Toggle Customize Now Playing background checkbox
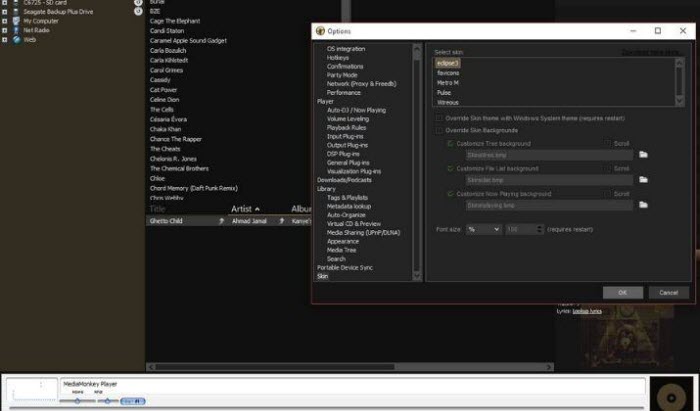The height and width of the screenshot is (411, 700). pyautogui.click(x=450, y=194)
